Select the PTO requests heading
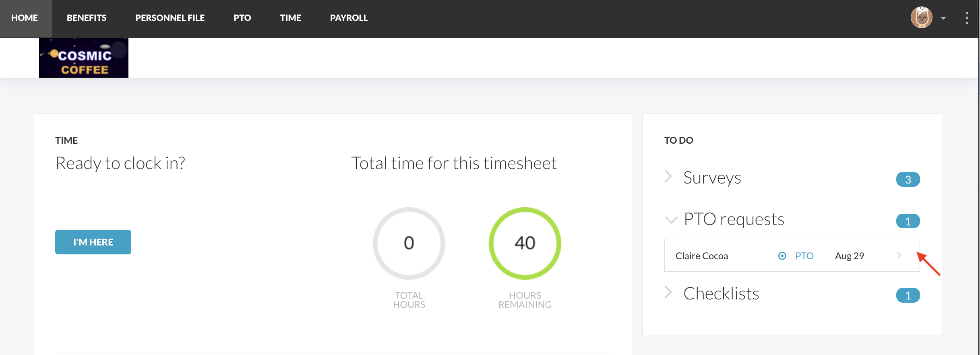Viewport: 980px width, 355px height. 734,219
